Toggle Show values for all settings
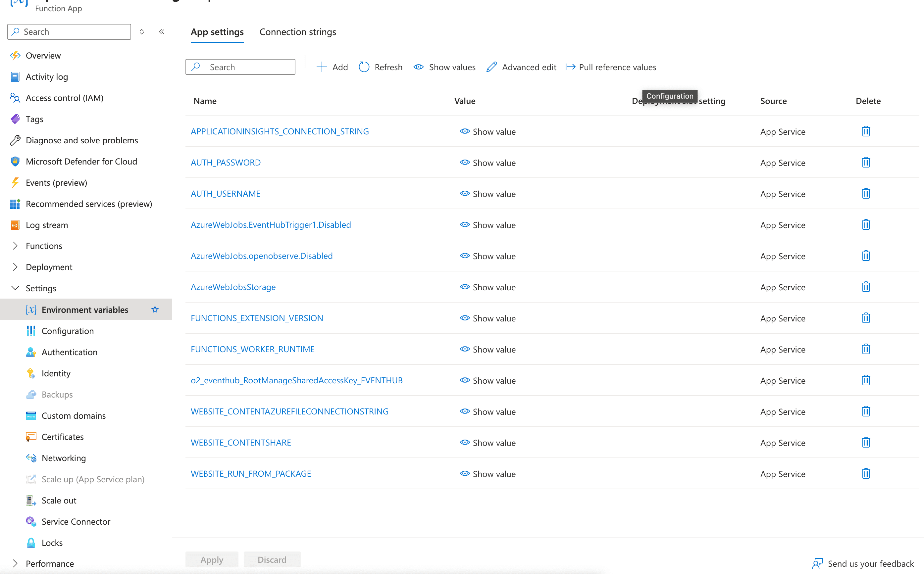 pos(444,67)
